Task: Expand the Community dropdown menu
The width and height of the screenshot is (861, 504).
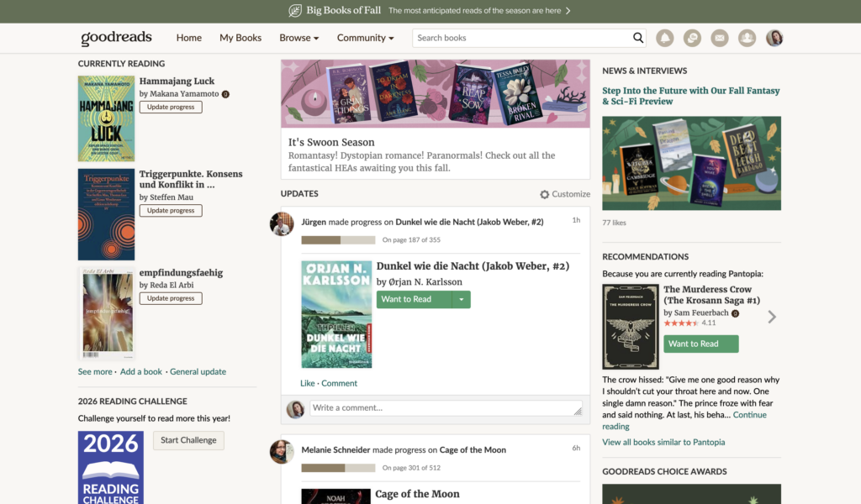Action: 365,38
